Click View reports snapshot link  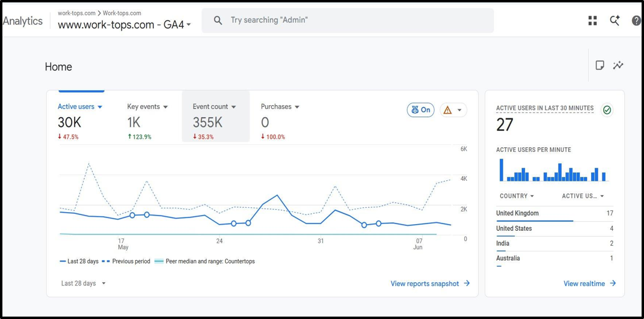click(430, 284)
